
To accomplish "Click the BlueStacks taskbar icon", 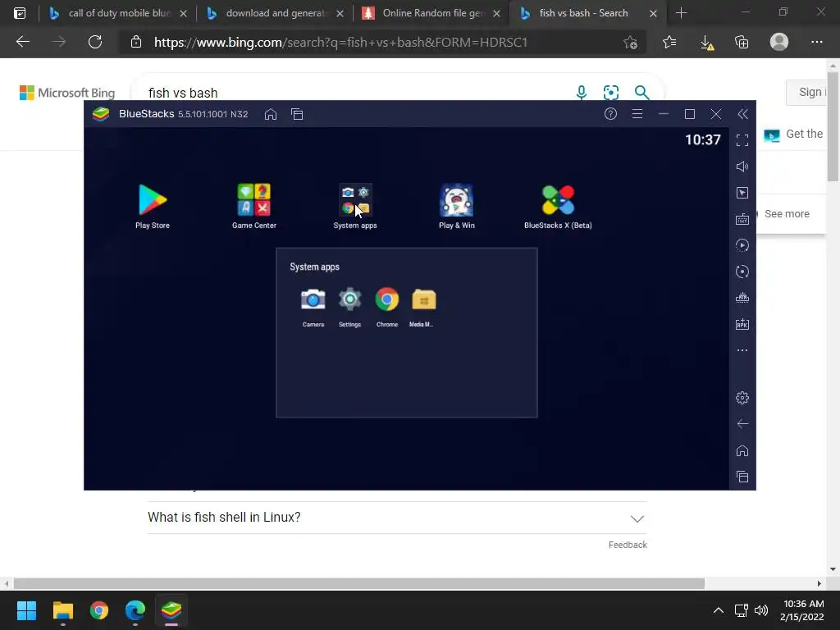I will click(x=171, y=610).
